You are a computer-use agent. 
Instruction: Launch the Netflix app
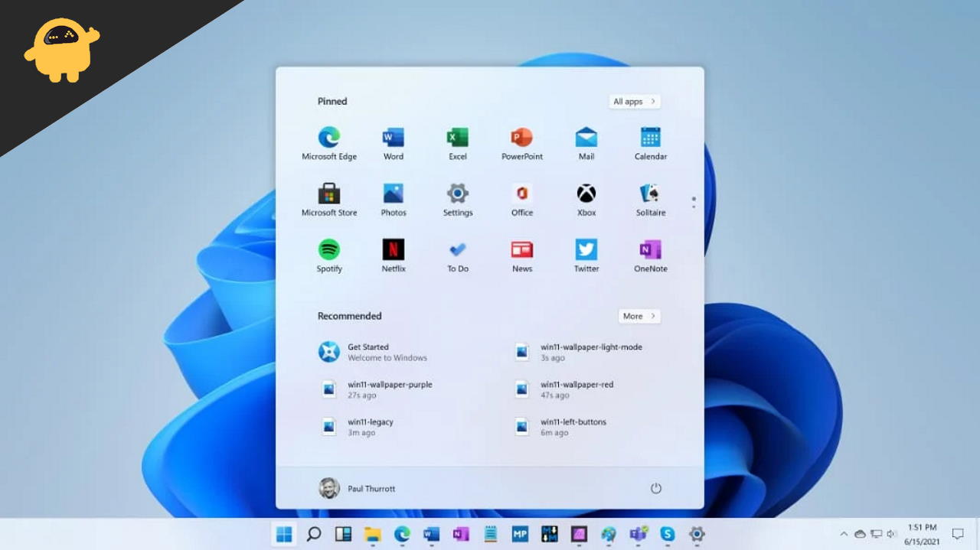[394, 255]
